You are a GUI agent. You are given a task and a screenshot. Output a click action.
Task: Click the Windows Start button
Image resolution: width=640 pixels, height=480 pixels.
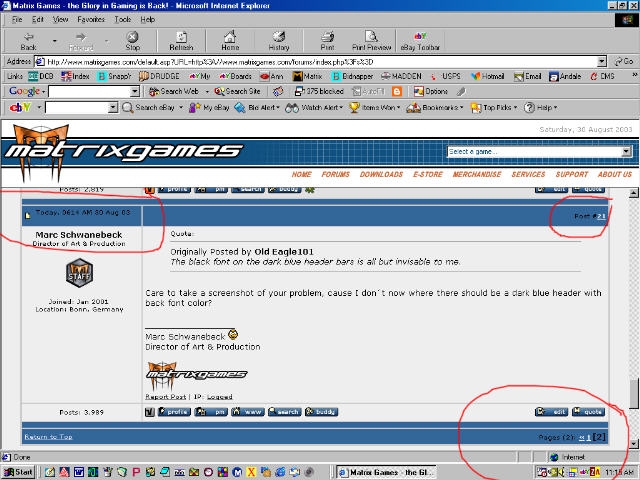(x=18, y=472)
